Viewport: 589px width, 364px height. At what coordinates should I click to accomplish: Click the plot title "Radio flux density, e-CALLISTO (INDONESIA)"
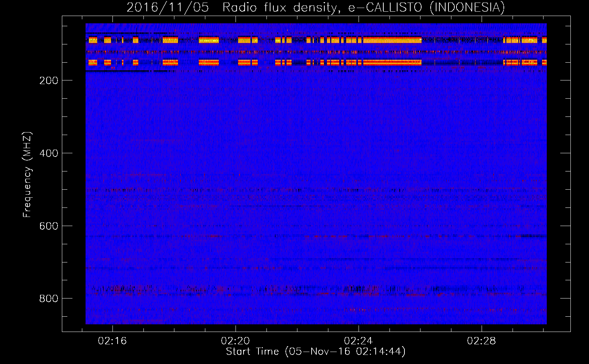coord(364,8)
